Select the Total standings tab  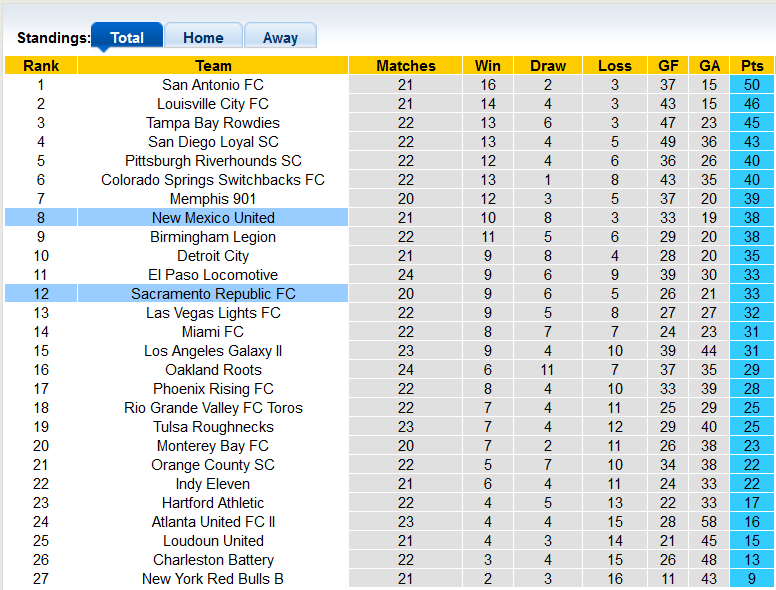pos(127,38)
